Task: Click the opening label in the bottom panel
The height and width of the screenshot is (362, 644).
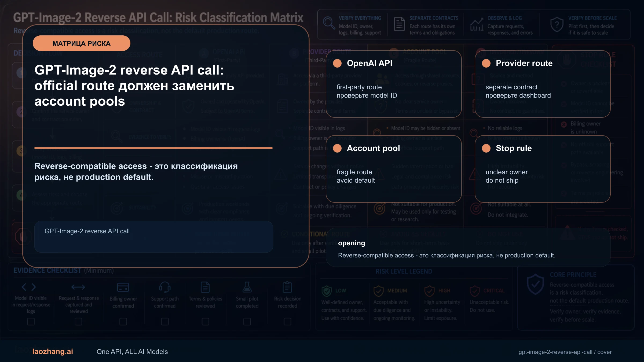Action: [352, 243]
